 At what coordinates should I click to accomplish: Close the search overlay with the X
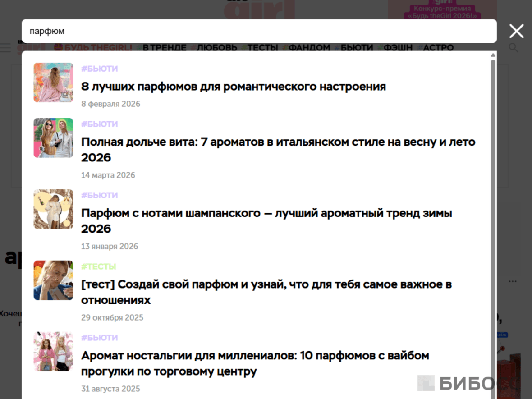516,31
